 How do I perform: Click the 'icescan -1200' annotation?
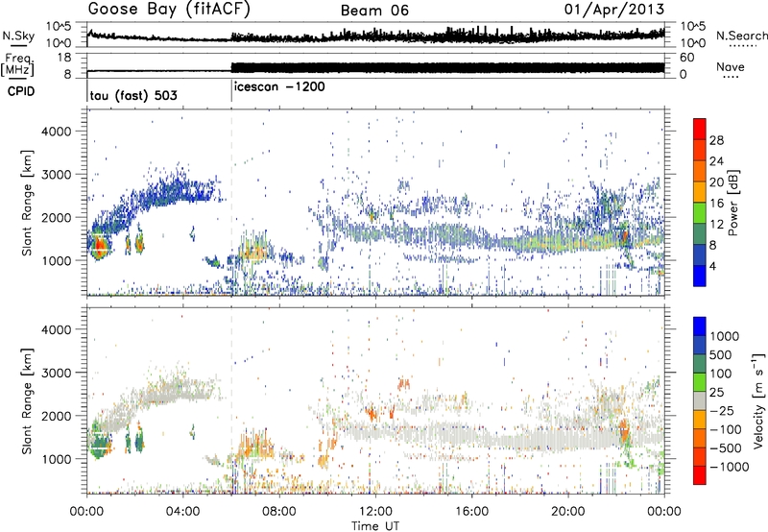click(x=279, y=86)
